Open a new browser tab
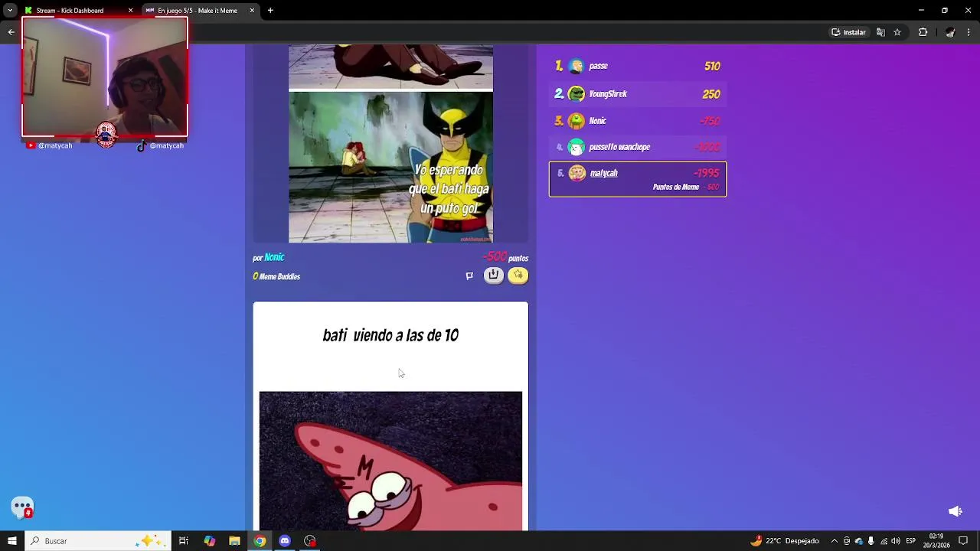980x551 pixels. 270,11
